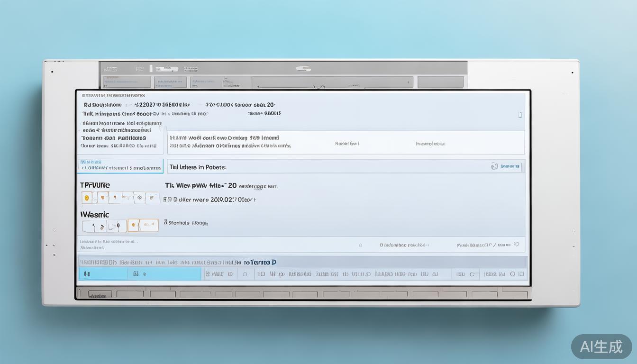This screenshot has height=364, width=637.
Task: Expand the wide gray box in the background toolbar
Action: point(332,82)
